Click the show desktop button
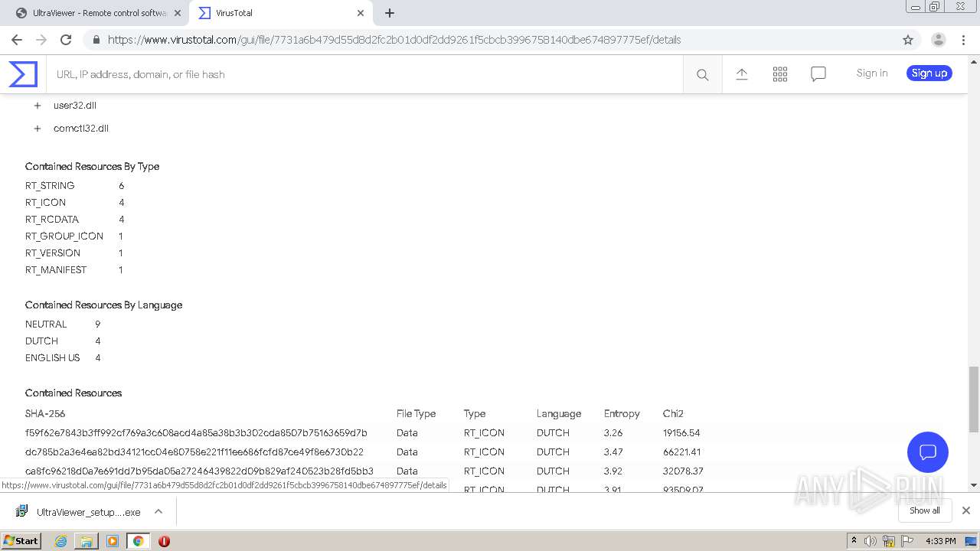The image size is (980, 551). [971, 541]
